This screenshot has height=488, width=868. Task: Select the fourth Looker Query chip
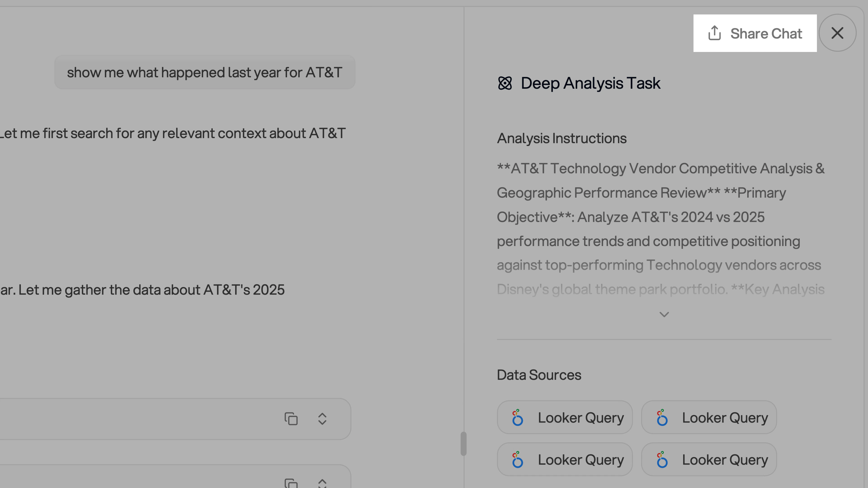pyautogui.click(x=709, y=460)
